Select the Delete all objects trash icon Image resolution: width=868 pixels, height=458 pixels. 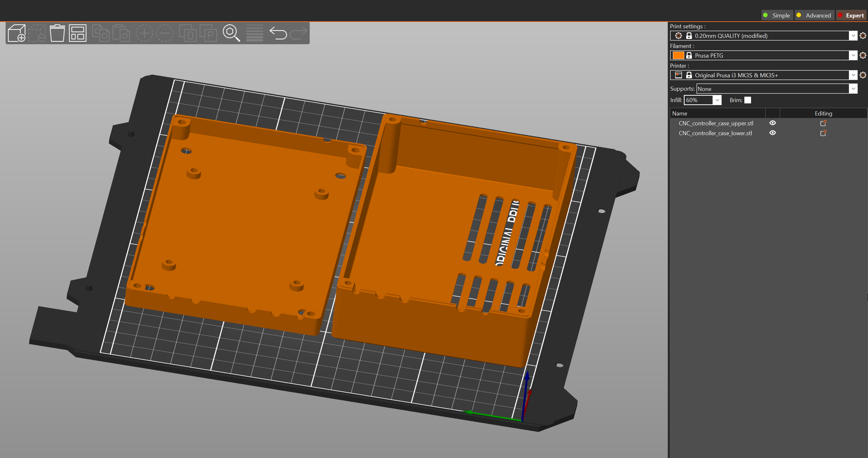pyautogui.click(x=57, y=33)
